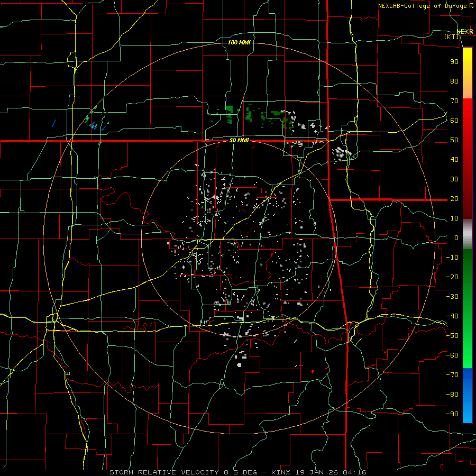The width and height of the screenshot is (476, 476).
Task: Click the 90 value on velocity scale
Action: point(454,62)
